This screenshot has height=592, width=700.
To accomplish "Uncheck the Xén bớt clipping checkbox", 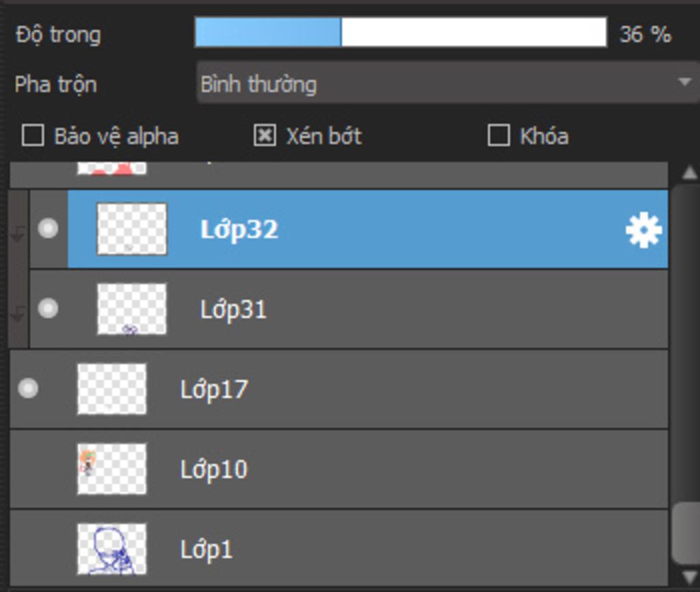I will point(265,135).
